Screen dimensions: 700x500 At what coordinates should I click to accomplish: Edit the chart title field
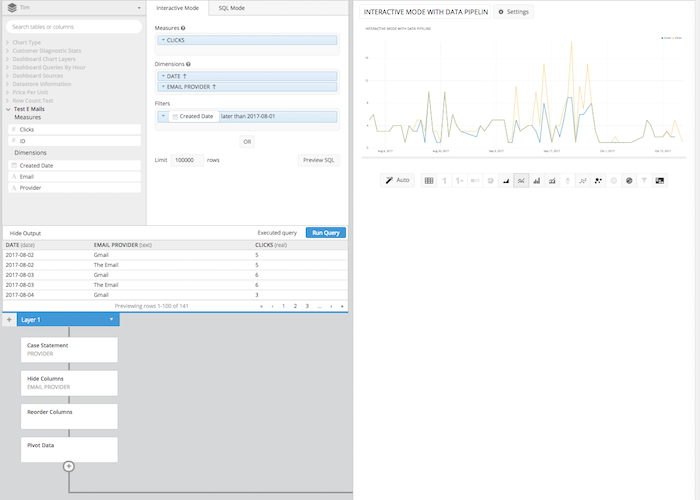tap(425, 12)
